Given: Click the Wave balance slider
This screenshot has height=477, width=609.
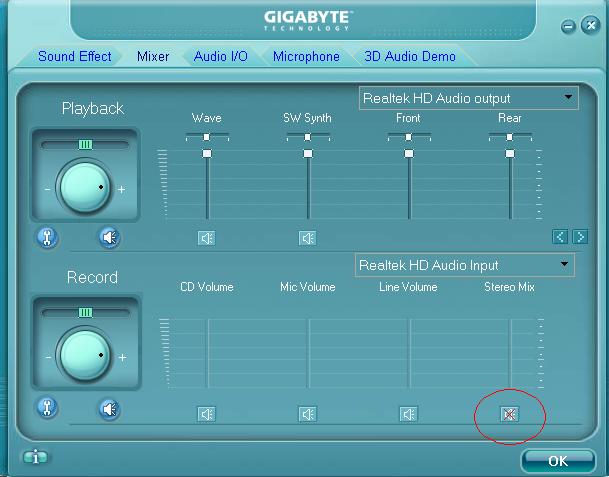Looking at the screenshot, I should (207, 137).
